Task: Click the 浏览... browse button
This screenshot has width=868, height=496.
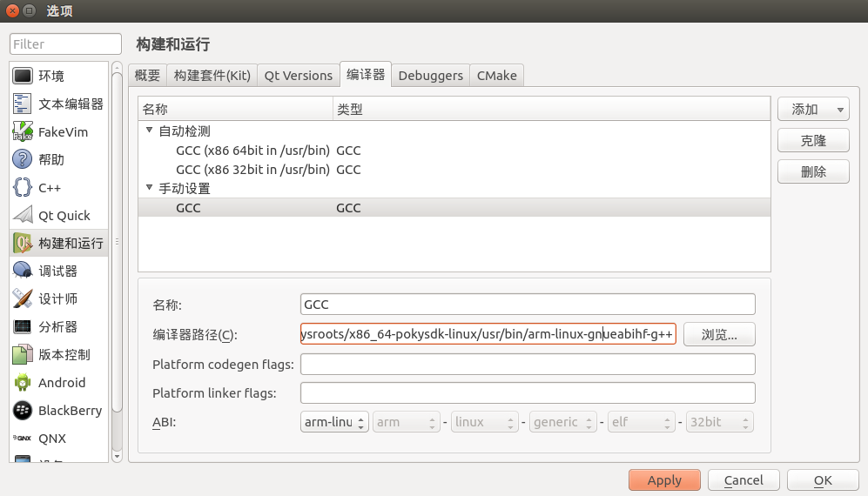Action: click(x=719, y=334)
